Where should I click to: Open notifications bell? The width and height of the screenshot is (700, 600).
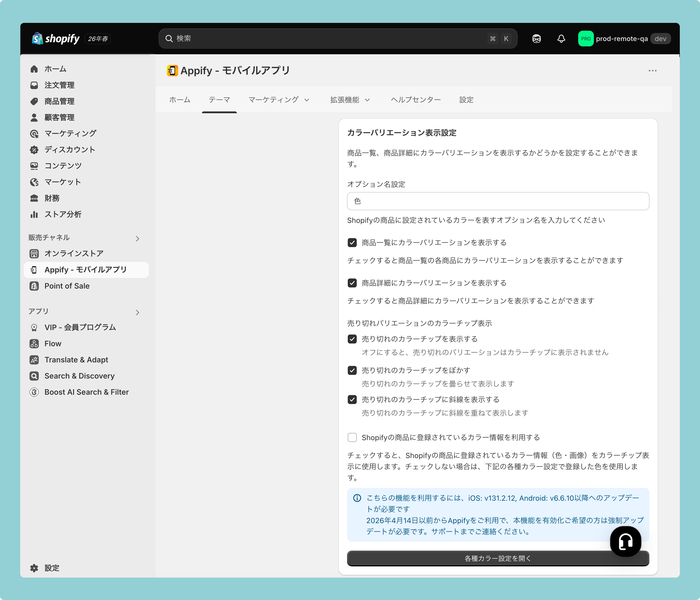coord(561,39)
